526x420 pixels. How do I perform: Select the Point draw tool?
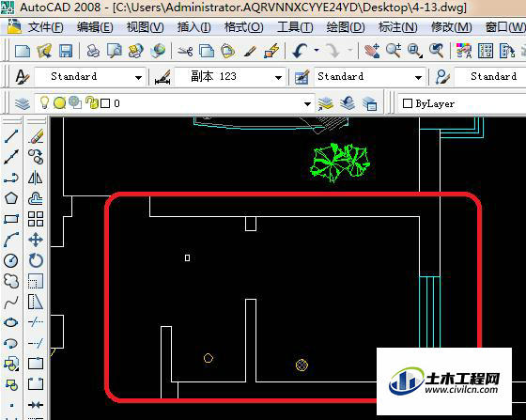pyautogui.click(x=11, y=405)
